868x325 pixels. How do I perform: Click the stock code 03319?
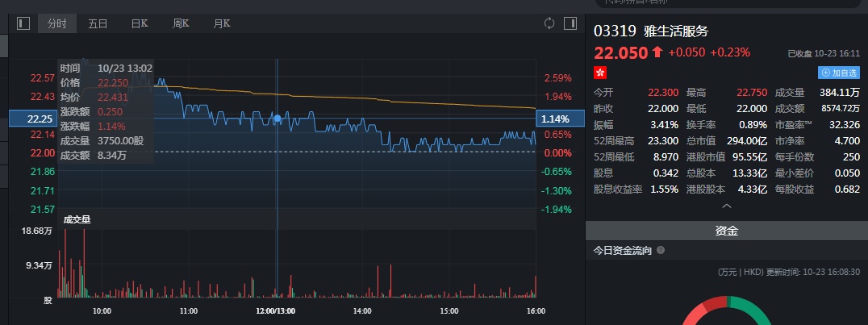tap(615, 31)
